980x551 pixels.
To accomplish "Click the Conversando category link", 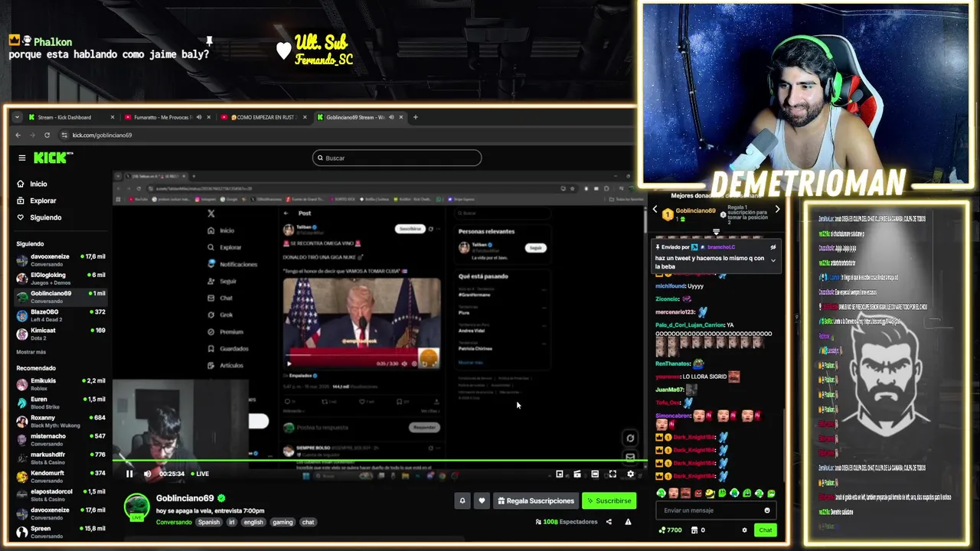I will pyautogui.click(x=174, y=522).
